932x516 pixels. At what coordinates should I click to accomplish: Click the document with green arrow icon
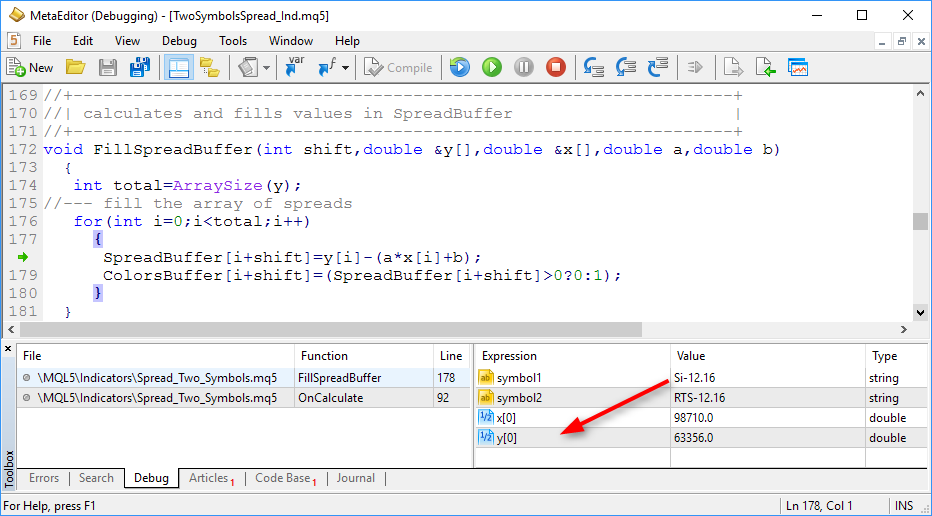coord(766,68)
